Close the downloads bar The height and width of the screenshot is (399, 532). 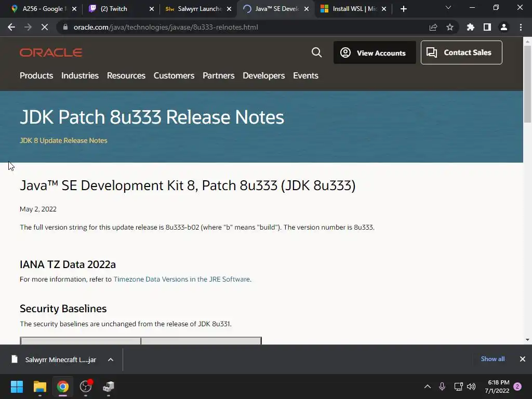523,359
